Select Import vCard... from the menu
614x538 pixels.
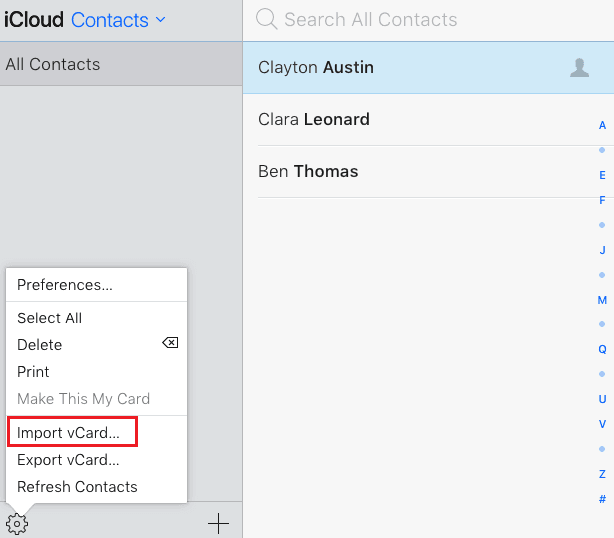tap(68, 433)
